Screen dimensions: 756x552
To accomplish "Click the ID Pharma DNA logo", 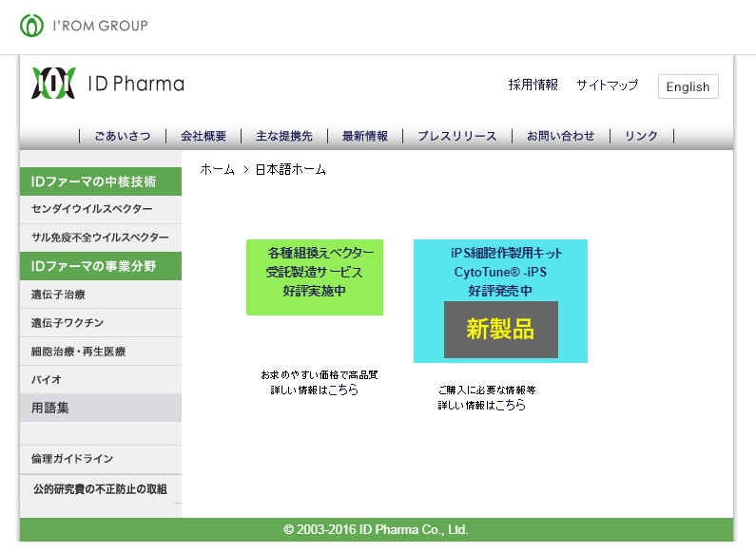I will tap(53, 84).
